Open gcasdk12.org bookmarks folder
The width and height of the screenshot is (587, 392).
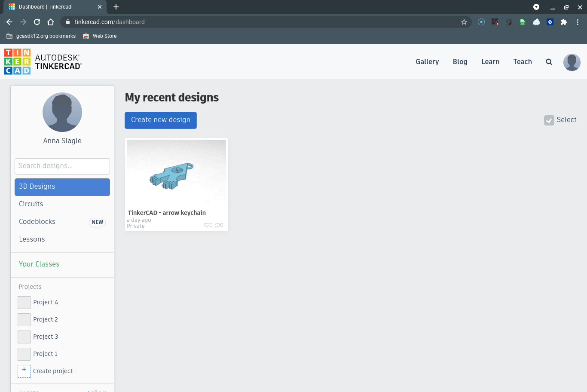[x=41, y=36]
